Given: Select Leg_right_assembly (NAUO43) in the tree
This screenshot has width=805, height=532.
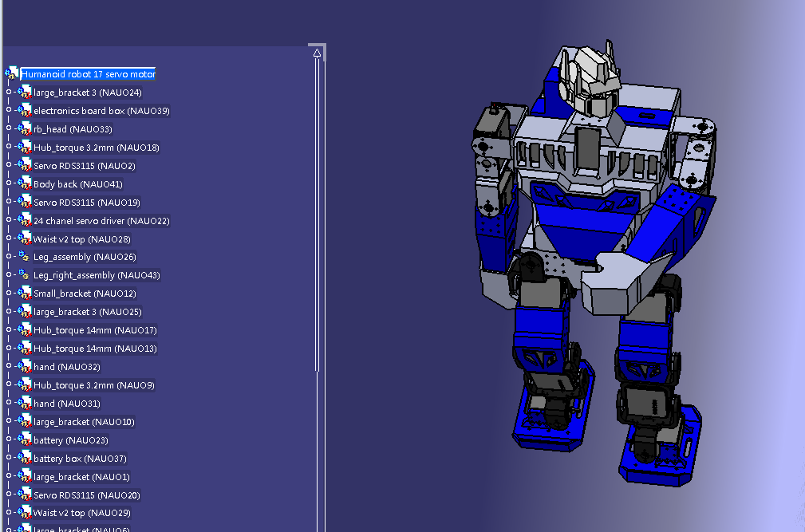Looking at the screenshot, I should point(97,275).
